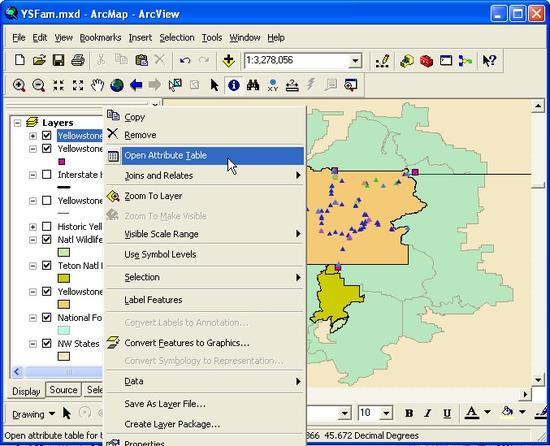Click the NW States beige symbol swatch
The height and width of the screenshot is (446, 550).
[63, 356]
